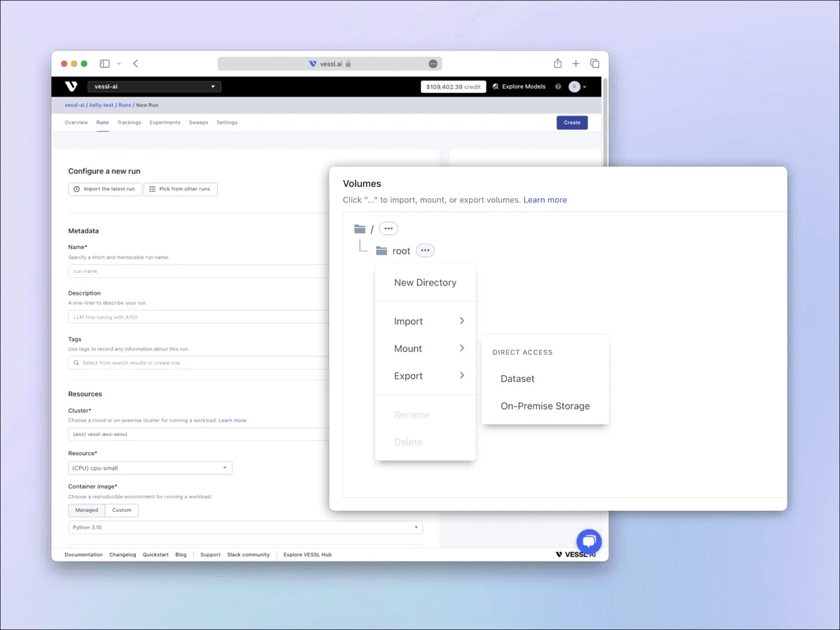This screenshot has width=840, height=630.
Task: Toggle the Safari sidebar icon
Action: pyautogui.click(x=104, y=64)
